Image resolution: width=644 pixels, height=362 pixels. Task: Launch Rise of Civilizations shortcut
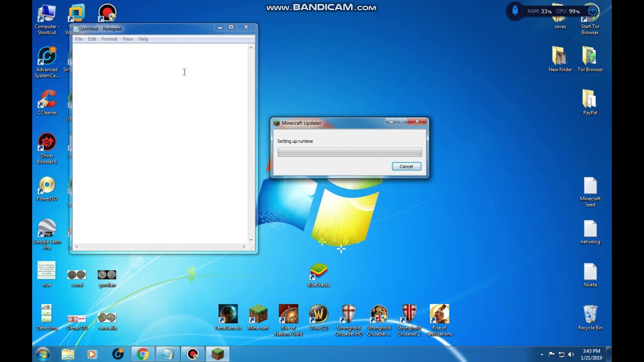tap(439, 320)
